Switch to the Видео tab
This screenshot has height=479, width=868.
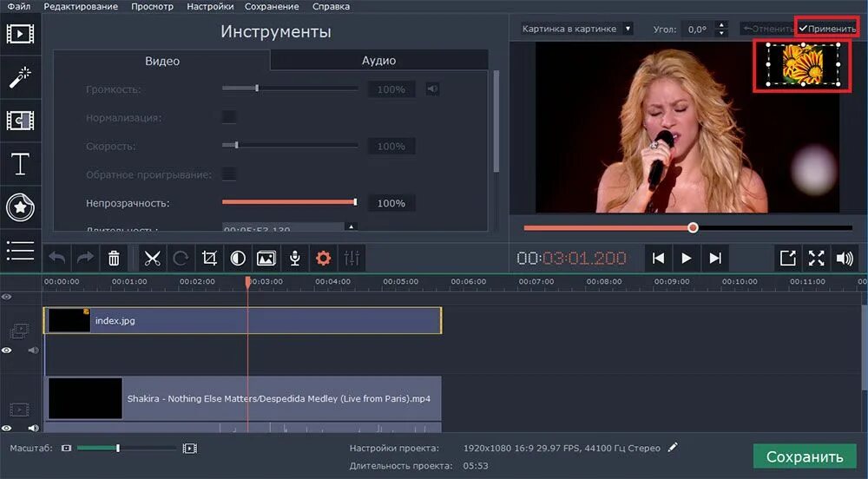pyautogui.click(x=161, y=61)
